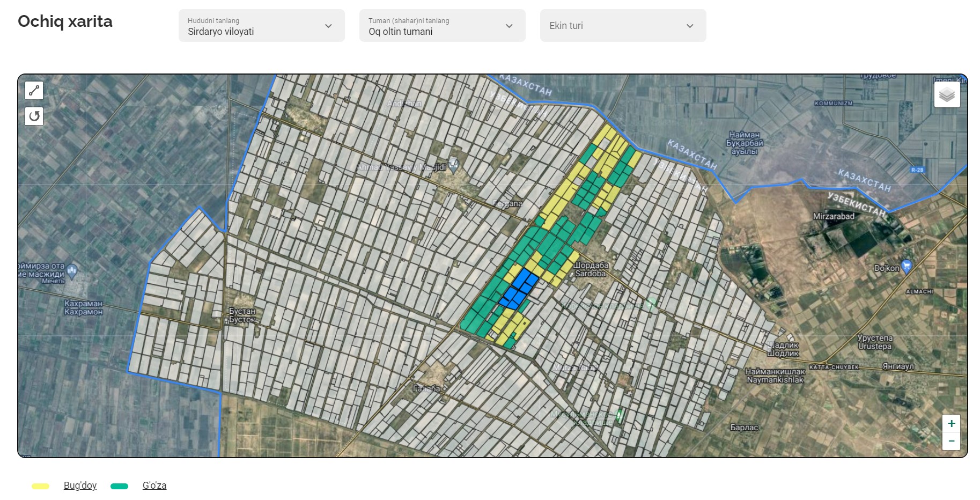This screenshot has width=980, height=500.
Task: Toggle the G'o'za legend entry
Action: point(154,486)
